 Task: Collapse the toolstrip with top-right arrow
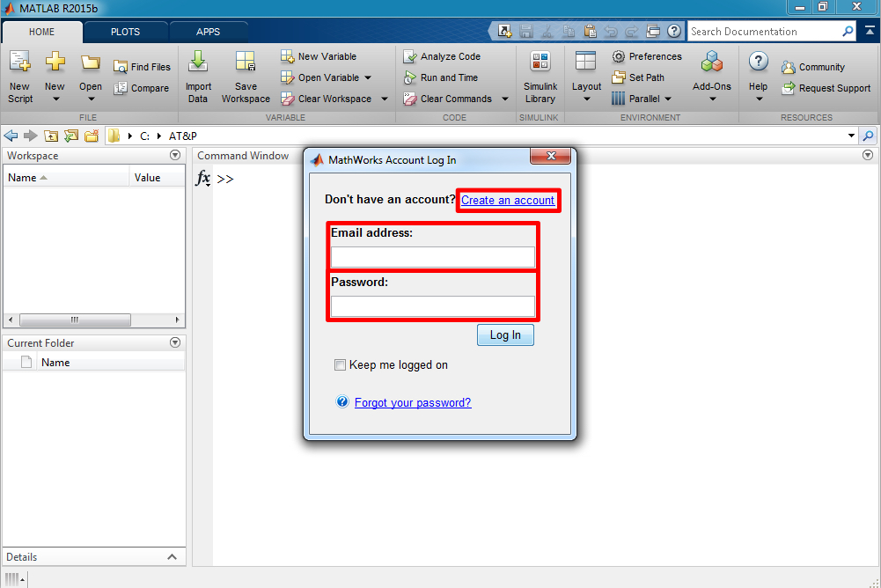(x=870, y=32)
